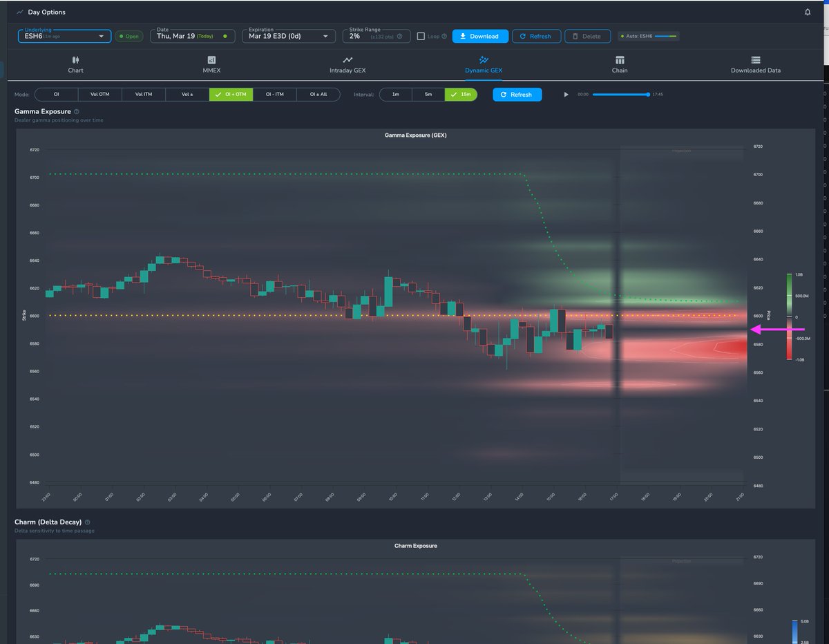Click the Gamma Exposure section heading
829x644 pixels.
(x=43, y=111)
